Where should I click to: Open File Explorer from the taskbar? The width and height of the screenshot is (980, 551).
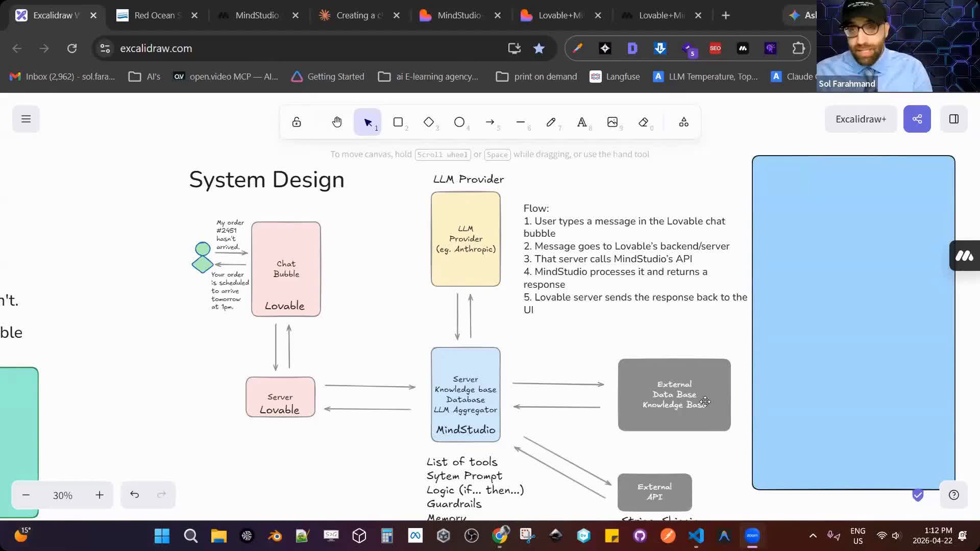pos(218,536)
